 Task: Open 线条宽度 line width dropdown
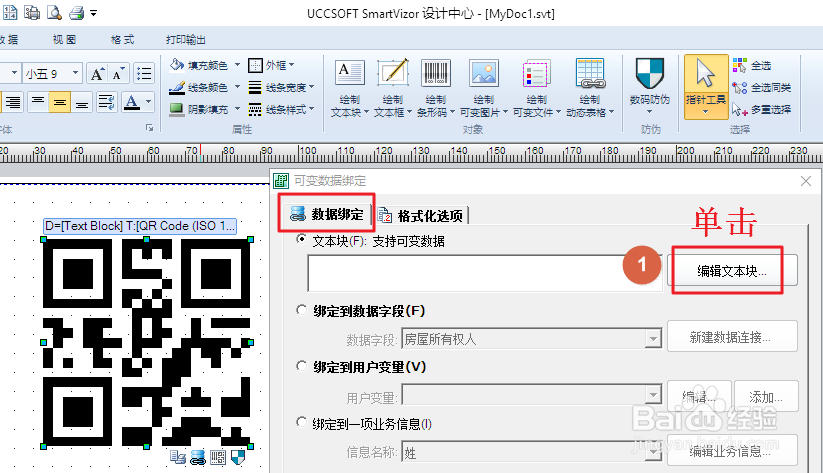tap(281, 87)
